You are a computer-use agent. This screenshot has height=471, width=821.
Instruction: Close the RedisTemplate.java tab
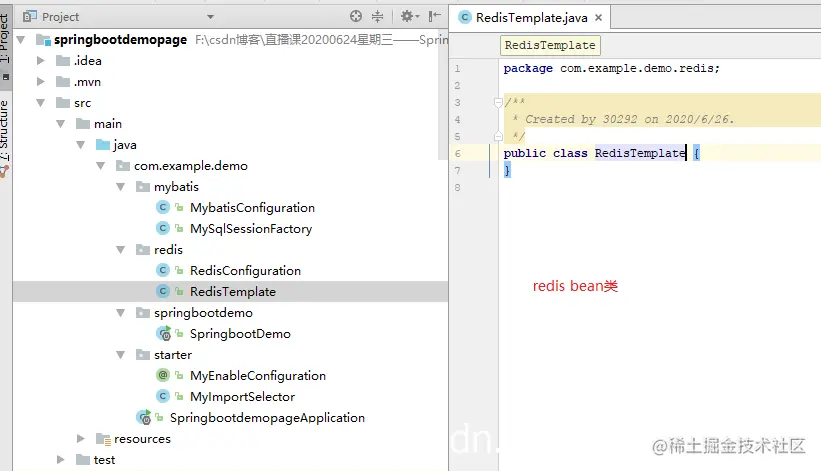(598, 17)
